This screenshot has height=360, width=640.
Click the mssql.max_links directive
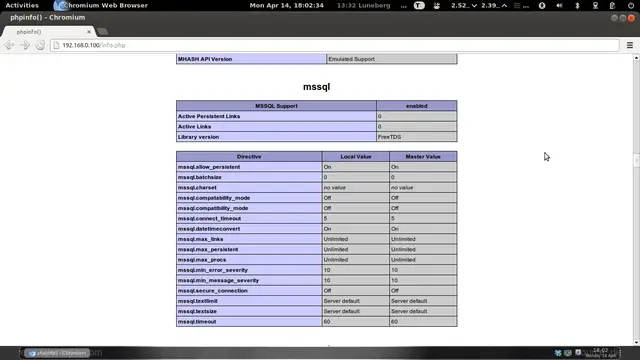(x=200, y=239)
